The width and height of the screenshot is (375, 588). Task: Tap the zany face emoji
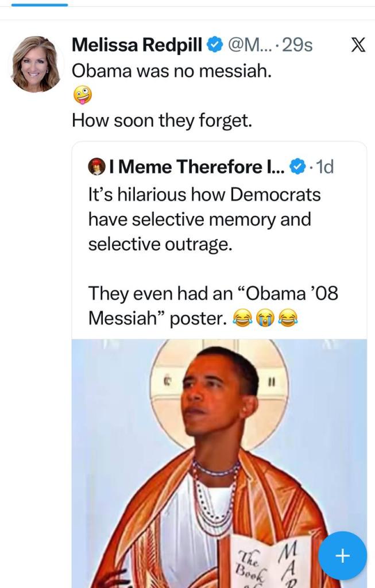click(83, 96)
